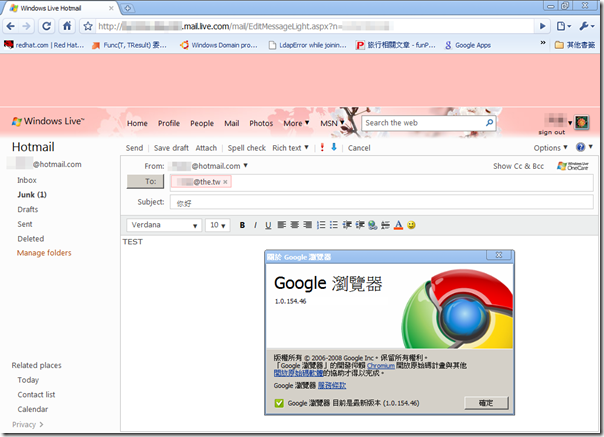Open the browser home page icon
The width and height of the screenshot is (604, 437).
pyautogui.click(x=67, y=26)
